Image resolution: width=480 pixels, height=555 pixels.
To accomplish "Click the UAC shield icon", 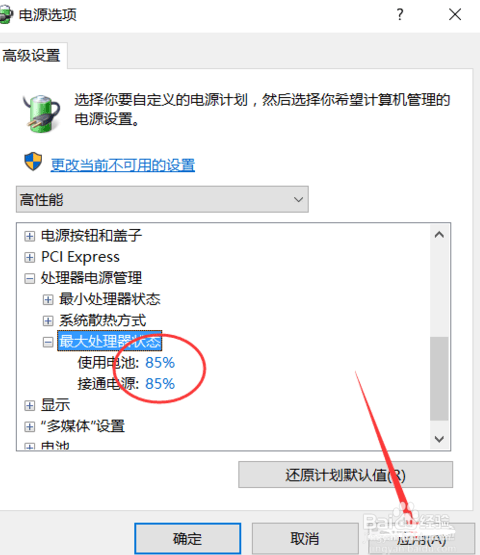I will pyautogui.click(x=33, y=162).
